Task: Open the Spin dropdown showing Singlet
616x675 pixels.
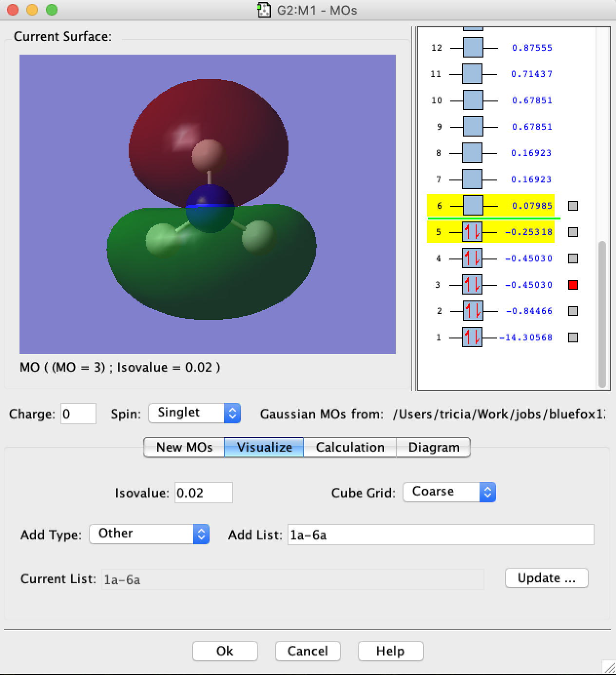Action: pos(194,413)
